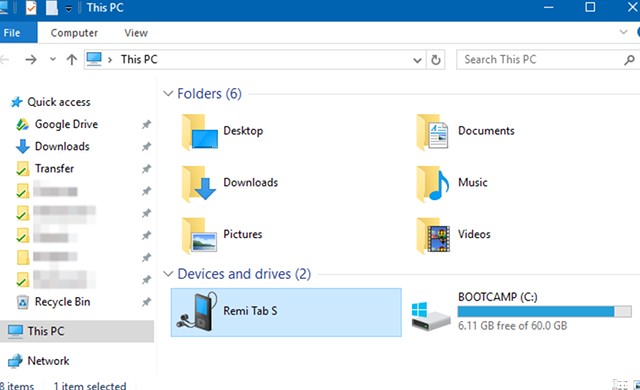Click This PC in the address breadcrumb

pyautogui.click(x=139, y=60)
